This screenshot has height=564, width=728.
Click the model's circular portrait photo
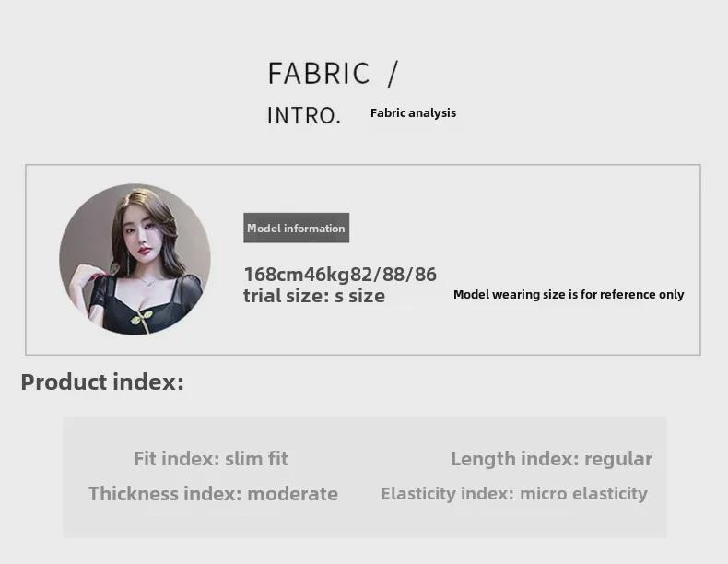click(135, 260)
